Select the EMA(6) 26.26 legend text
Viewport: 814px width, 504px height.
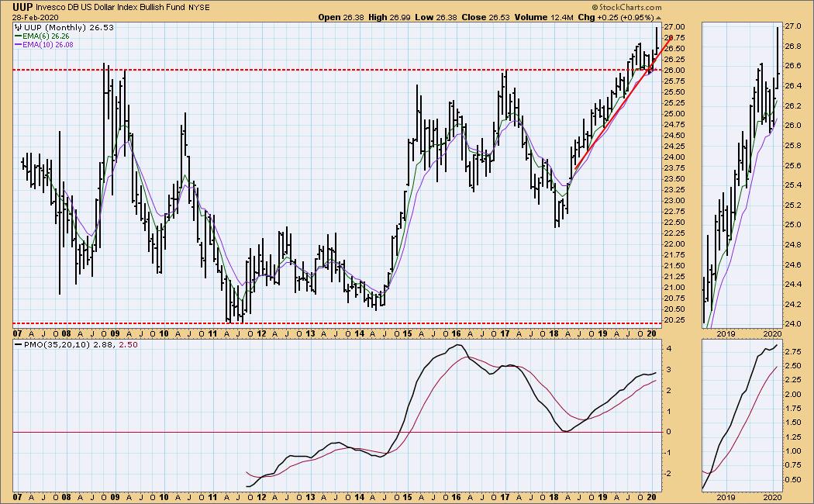coord(46,36)
